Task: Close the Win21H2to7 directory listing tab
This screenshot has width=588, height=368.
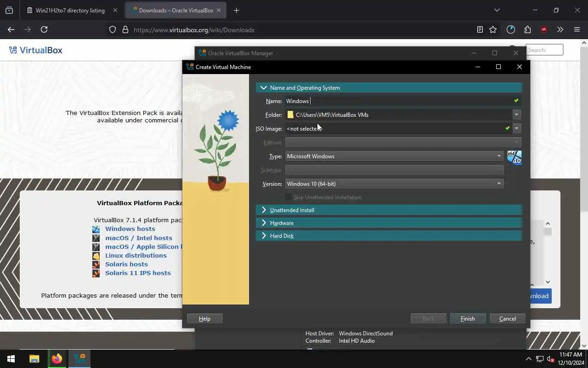Action: (x=115, y=10)
